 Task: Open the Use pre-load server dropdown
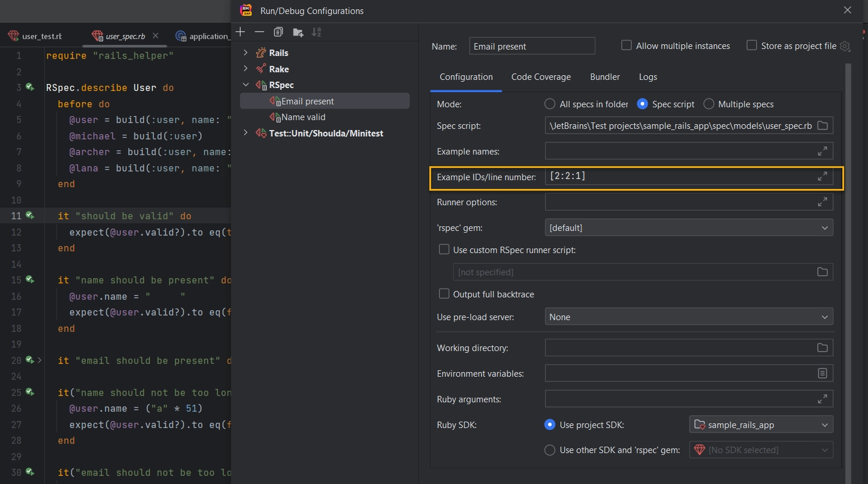click(x=689, y=317)
